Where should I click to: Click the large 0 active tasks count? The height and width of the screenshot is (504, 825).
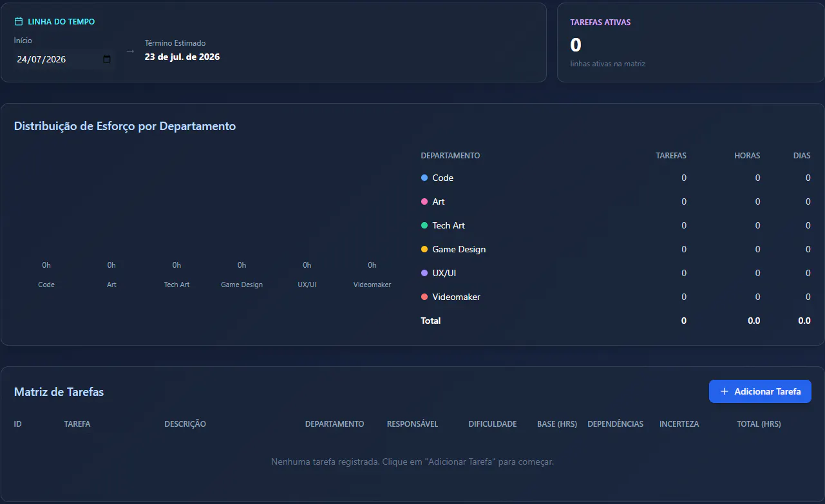(x=576, y=45)
